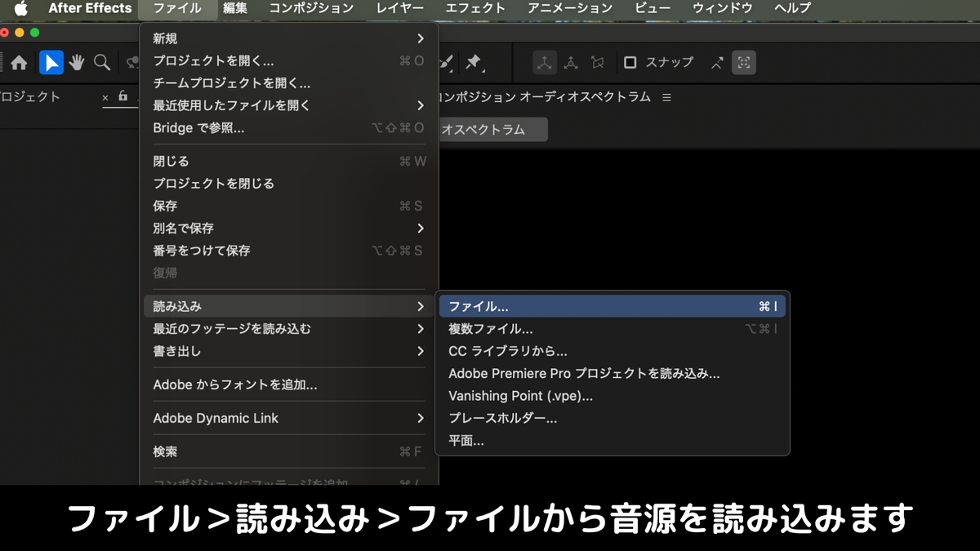Choose CC ライブラリから... option
The height and width of the screenshot is (551, 980).
coord(612,351)
